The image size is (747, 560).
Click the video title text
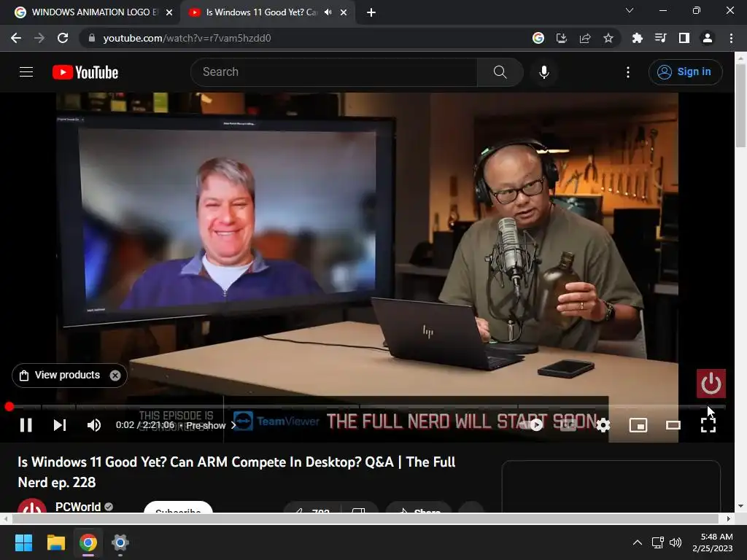237,472
